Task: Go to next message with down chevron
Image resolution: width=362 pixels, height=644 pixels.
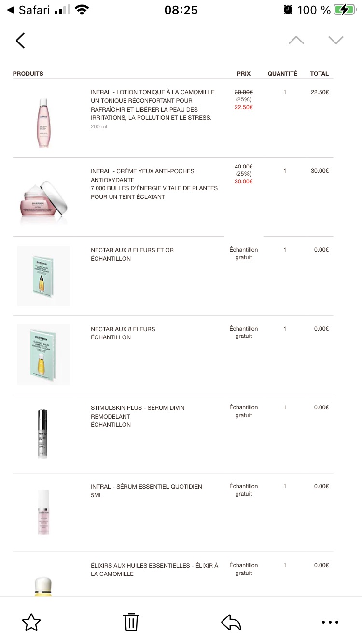Action: [x=336, y=40]
